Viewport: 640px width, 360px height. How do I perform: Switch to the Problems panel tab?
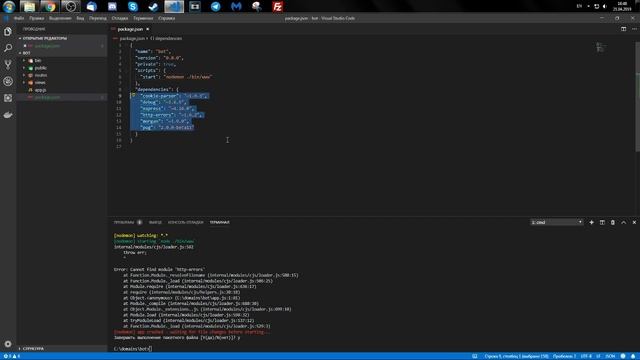click(127, 222)
